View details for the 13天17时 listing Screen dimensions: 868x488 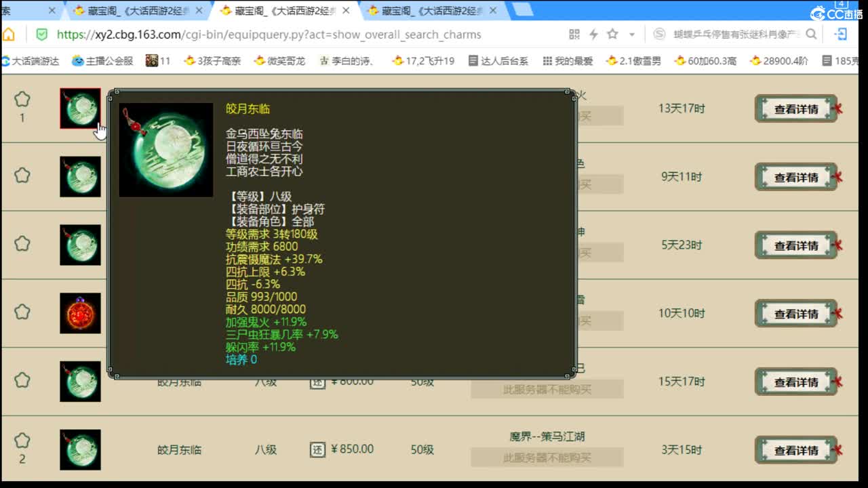[x=796, y=109]
